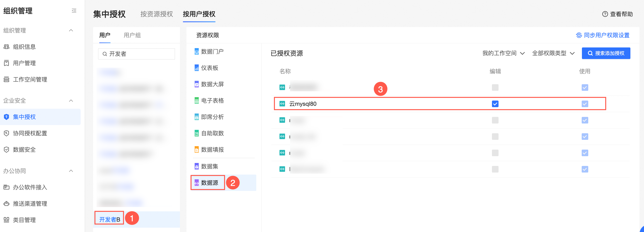Image resolution: width=644 pixels, height=232 pixels.
Task: Click the 搜索添加授权 button
Action: (x=606, y=53)
